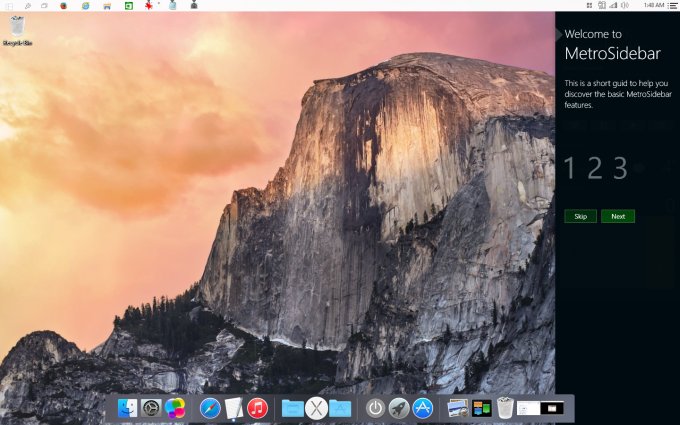Launch Game Center colorful bubbles icon
This screenshot has height=425, width=680.
(175, 408)
